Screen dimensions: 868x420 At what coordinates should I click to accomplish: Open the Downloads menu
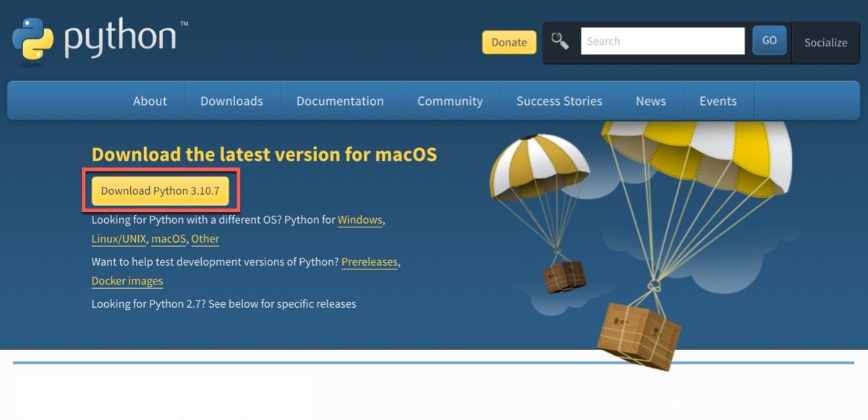pos(231,101)
